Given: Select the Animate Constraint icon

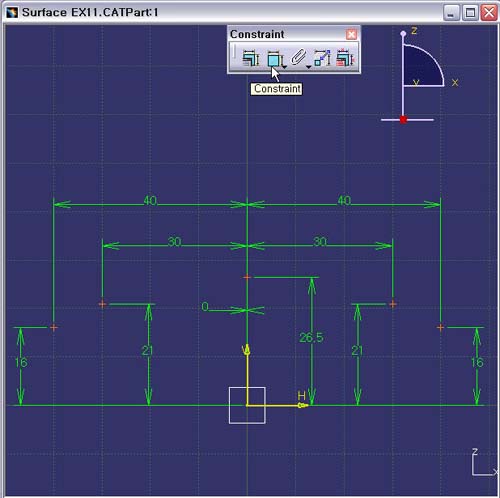Looking at the screenshot, I should pos(322,58).
